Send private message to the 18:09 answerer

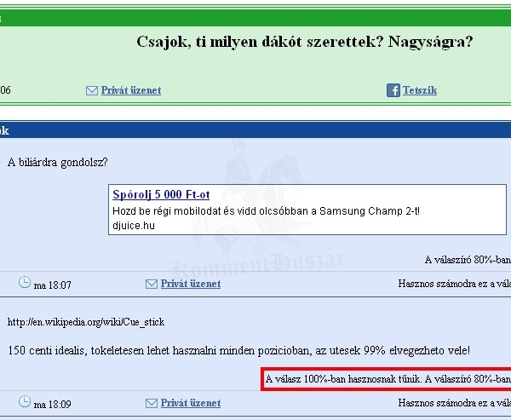click(190, 403)
